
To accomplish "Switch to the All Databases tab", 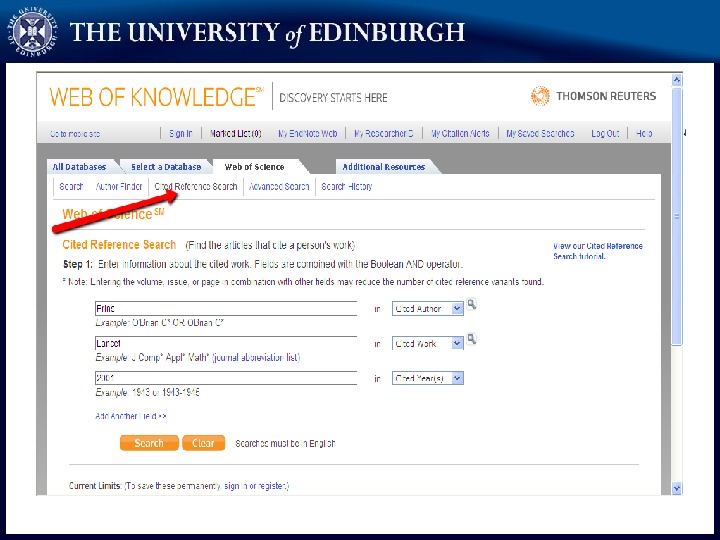I will [x=79, y=167].
